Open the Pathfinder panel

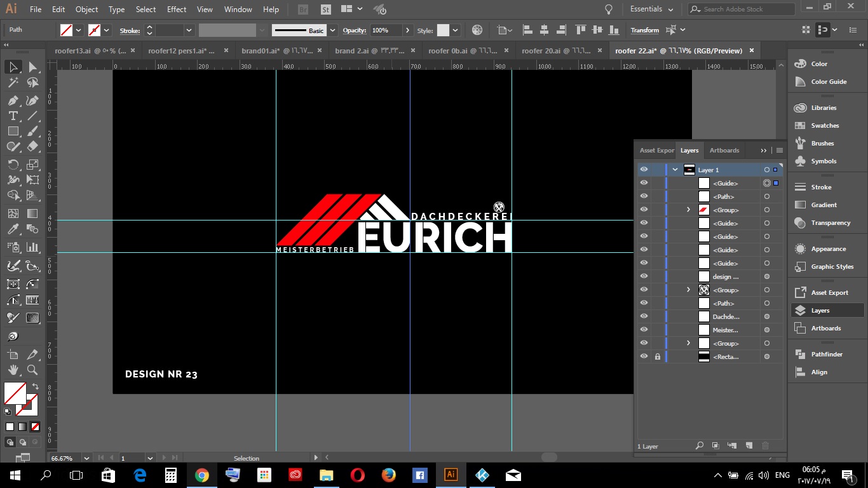[827, 354]
